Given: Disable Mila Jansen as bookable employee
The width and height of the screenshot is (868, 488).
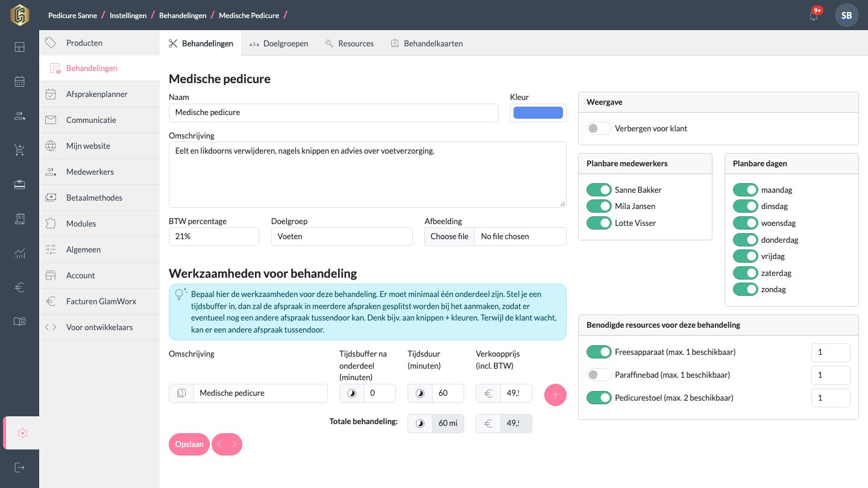Looking at the screenshot, I should pyautogui.click(x=599, y=206).
